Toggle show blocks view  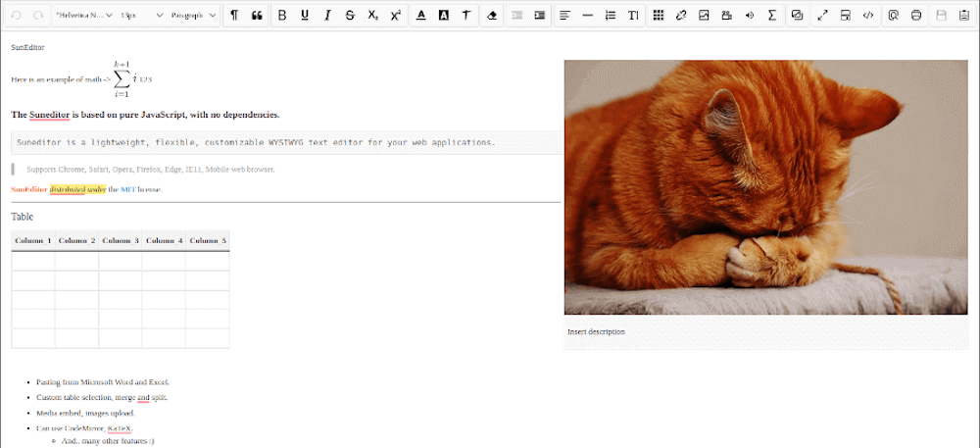pos(845,16)
